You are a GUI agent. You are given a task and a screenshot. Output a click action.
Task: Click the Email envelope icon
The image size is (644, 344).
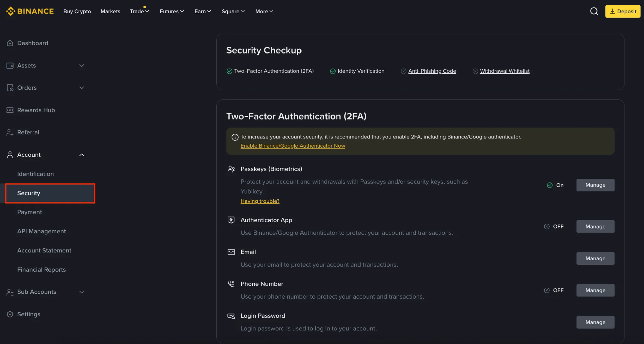pyautogui.click(x=231, y=252)
